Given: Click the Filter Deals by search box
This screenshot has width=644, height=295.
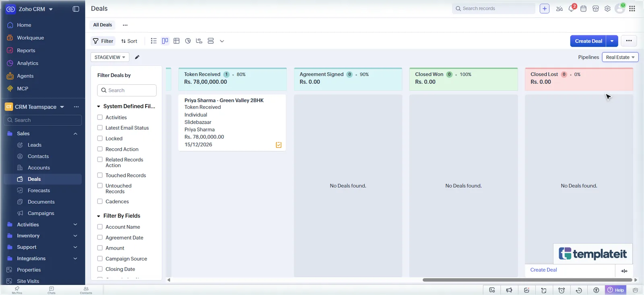Looking at the screenshot, I should (x=127, y=90).
